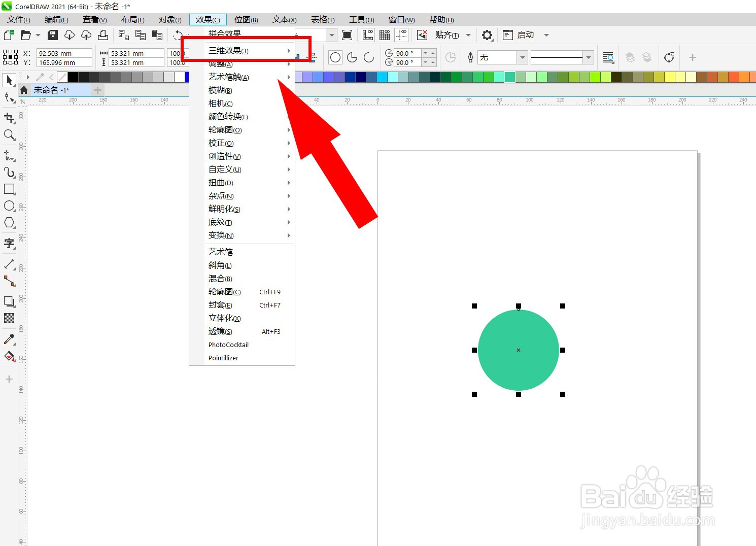This screenshot has width=756, height=546.
Task: Select the Freehand tool
Action: [9, 155]
